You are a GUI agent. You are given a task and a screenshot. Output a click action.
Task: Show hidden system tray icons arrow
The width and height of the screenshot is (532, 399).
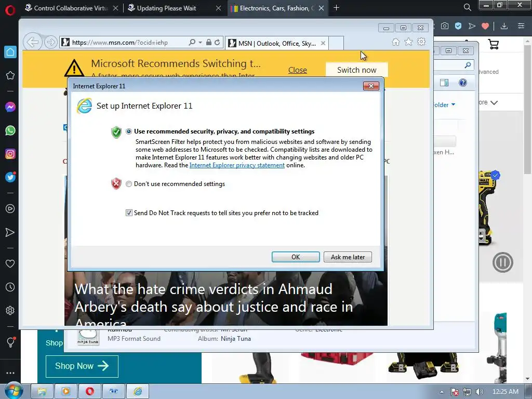pyautogui.click(x=442, y=392)
